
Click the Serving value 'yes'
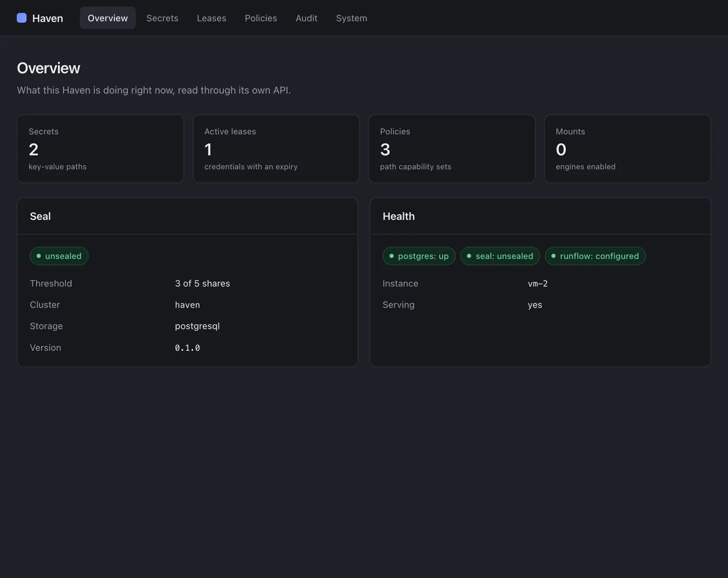(x=535, y=305)
